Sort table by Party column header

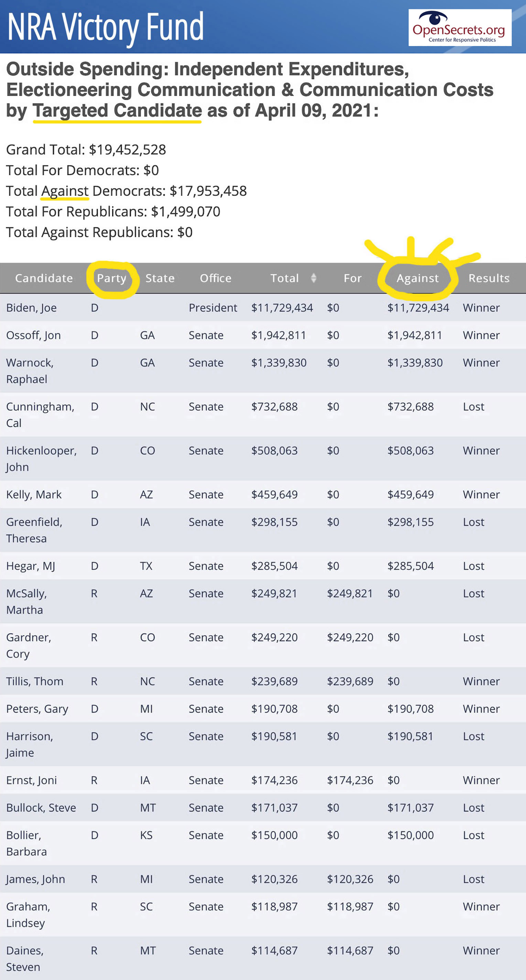111,278
